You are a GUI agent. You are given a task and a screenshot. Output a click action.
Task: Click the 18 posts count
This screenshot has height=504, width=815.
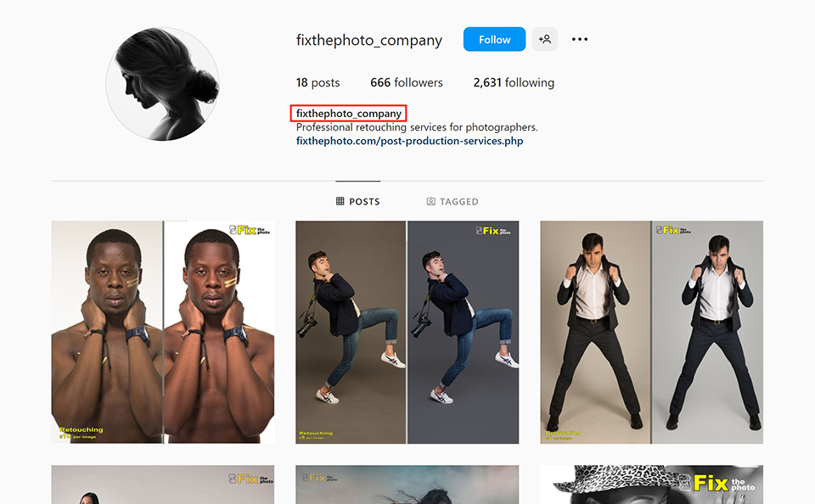(318, 82)
